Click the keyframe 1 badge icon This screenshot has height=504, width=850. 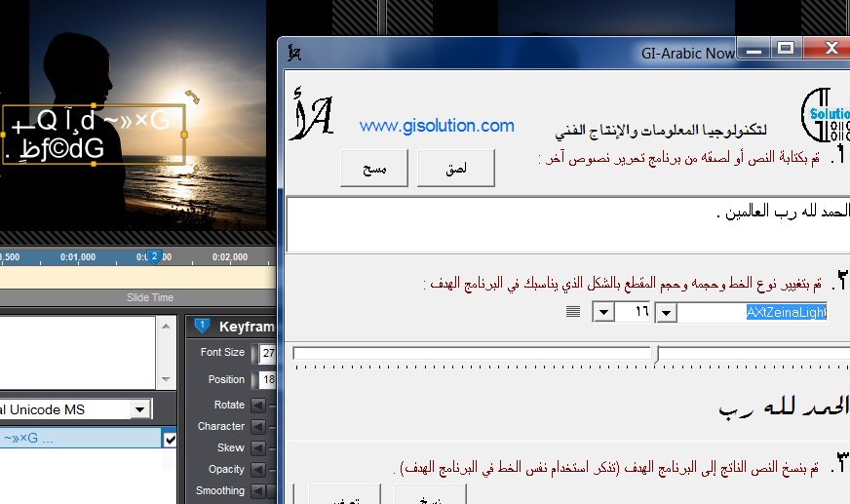(202, 326)
